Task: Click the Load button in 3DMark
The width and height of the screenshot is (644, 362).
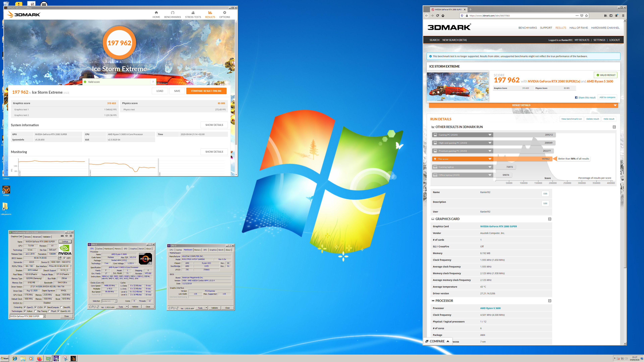Action: [x=160, y=91]
